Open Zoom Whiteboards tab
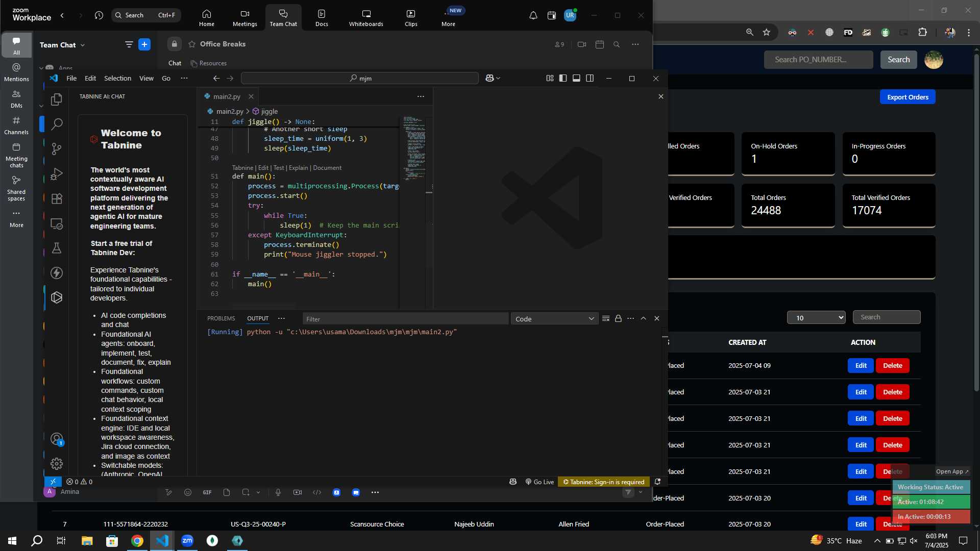Image resolution: width=980 pixels, height=551 pixels. (366, 17)
